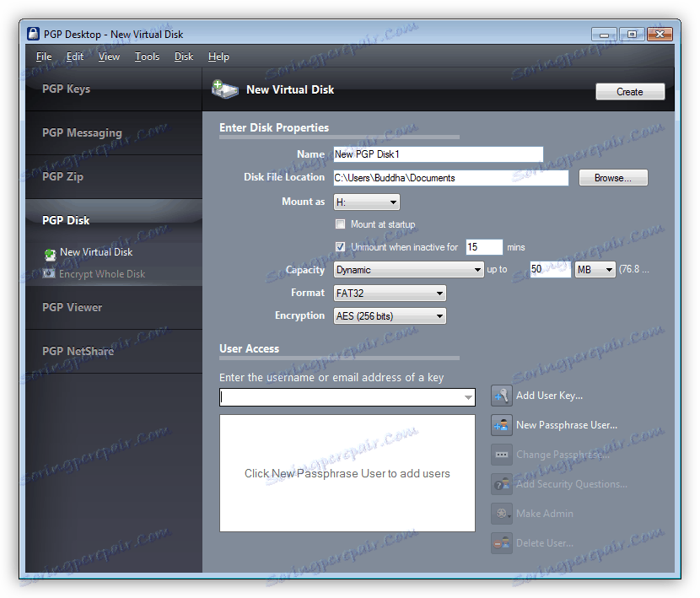700x598 pixels.
Task: Click the Browse... button
Action: pyautogui.click(x=613, y=178)
